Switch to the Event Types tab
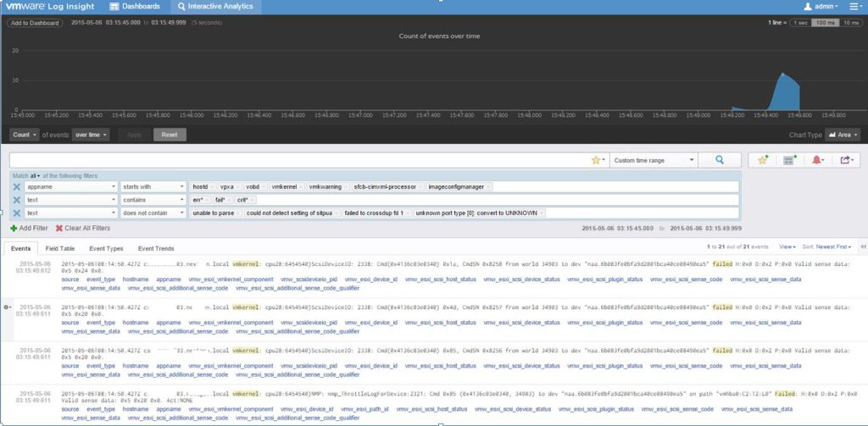Viewport: 868px width, 426px height. pyautogui.click(x=106, y=248)
